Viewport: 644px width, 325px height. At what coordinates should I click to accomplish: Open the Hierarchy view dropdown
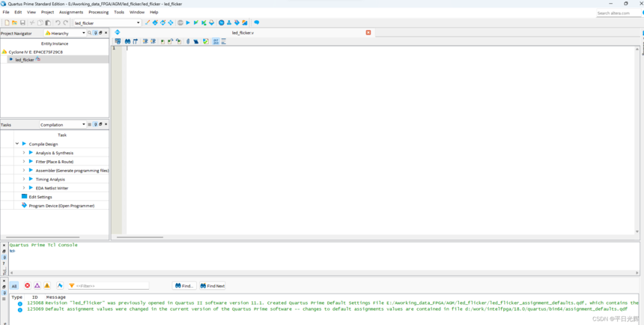[65, 33]
